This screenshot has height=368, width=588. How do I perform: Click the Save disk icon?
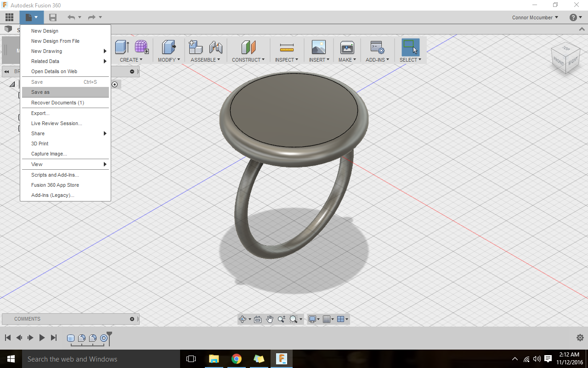[53, 17]
